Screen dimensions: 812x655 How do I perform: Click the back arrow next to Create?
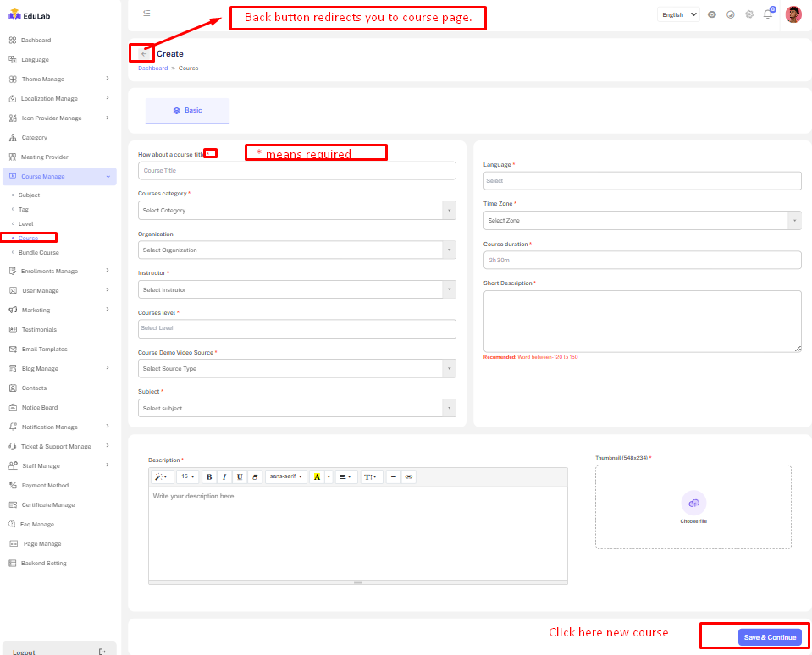click(x=143, y=53)
